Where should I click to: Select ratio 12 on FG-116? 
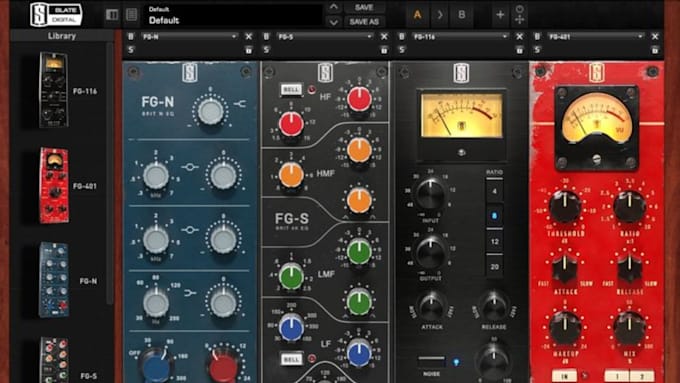pos(494,242)
